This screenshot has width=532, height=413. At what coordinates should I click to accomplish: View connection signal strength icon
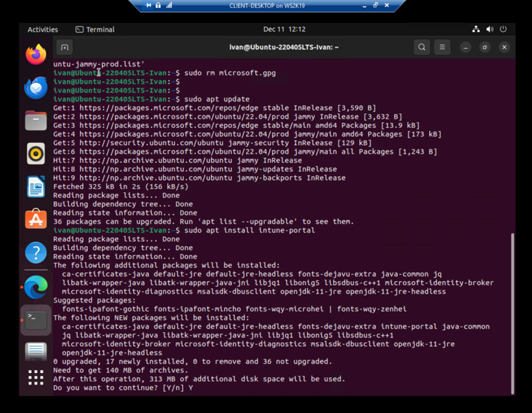(x=169, y=5)
